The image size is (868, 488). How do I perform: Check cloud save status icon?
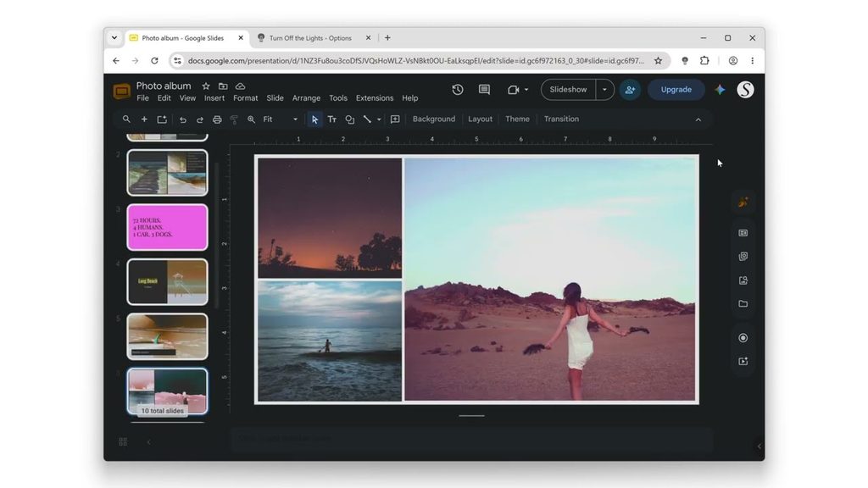click(x=240, y=86)
